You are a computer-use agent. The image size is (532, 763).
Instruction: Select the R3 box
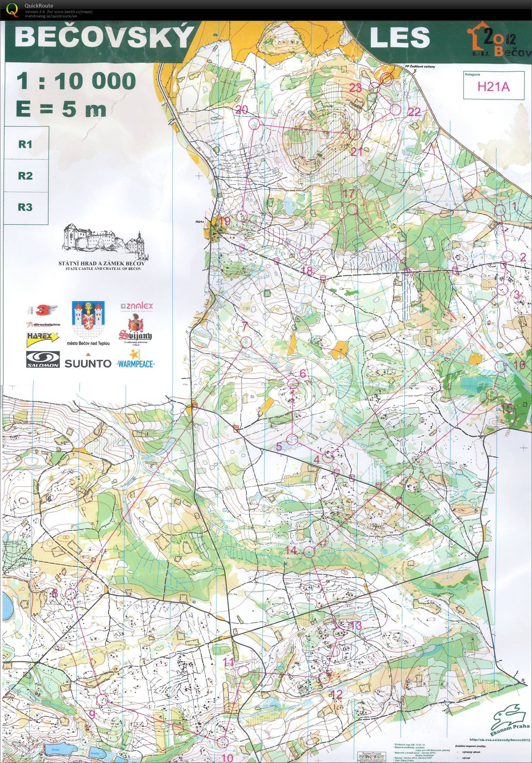[x=26, y=208]
